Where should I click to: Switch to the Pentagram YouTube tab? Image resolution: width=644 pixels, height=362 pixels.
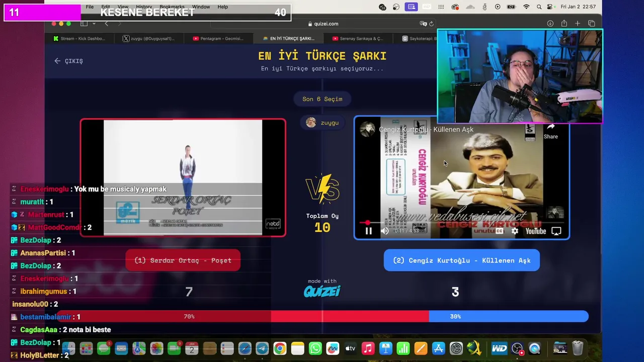[x=218, y=39]
